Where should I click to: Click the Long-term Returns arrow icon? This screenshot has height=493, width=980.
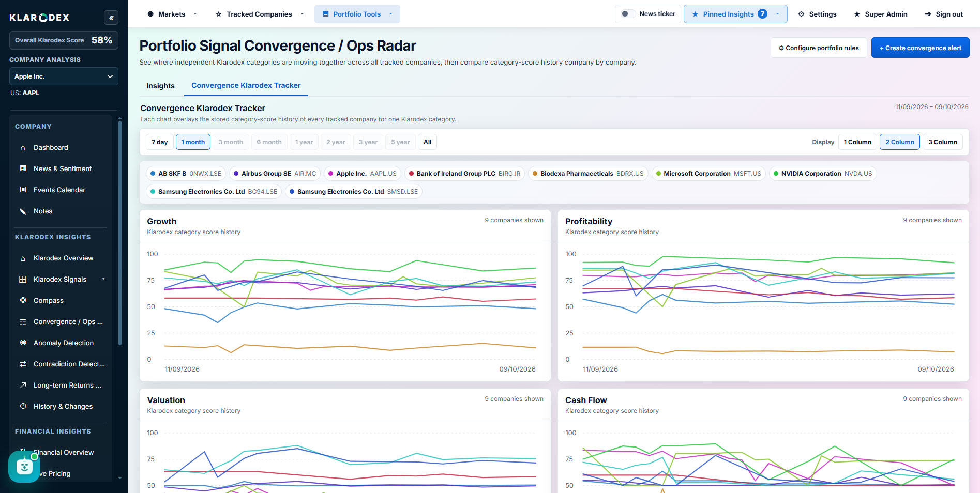[23, 385]
